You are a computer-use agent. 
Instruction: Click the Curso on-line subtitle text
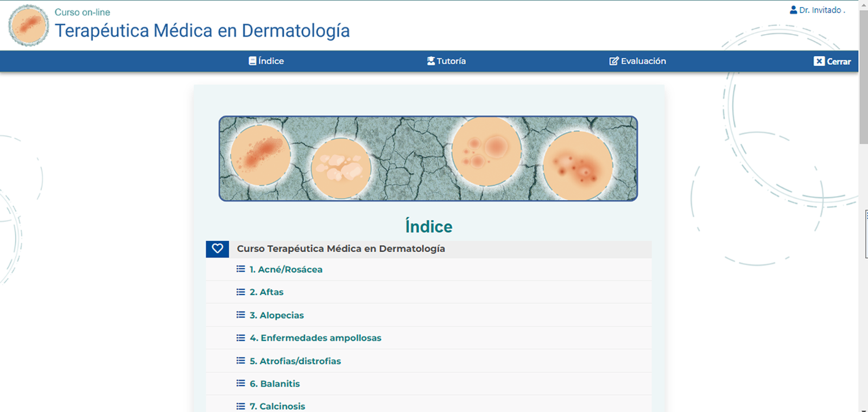pyautogui.click(x=82, y=12)
